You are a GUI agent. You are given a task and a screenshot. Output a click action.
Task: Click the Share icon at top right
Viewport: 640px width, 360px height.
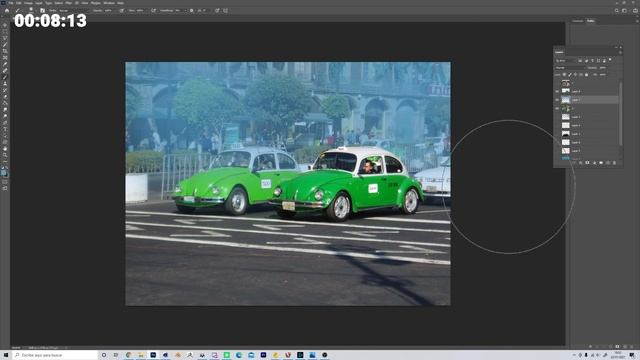(635, 11)
